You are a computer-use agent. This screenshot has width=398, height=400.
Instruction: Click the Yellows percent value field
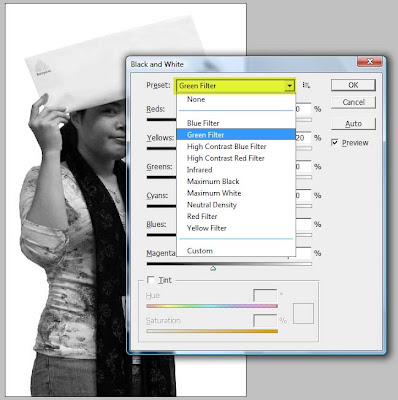click(x=303, y=138)
